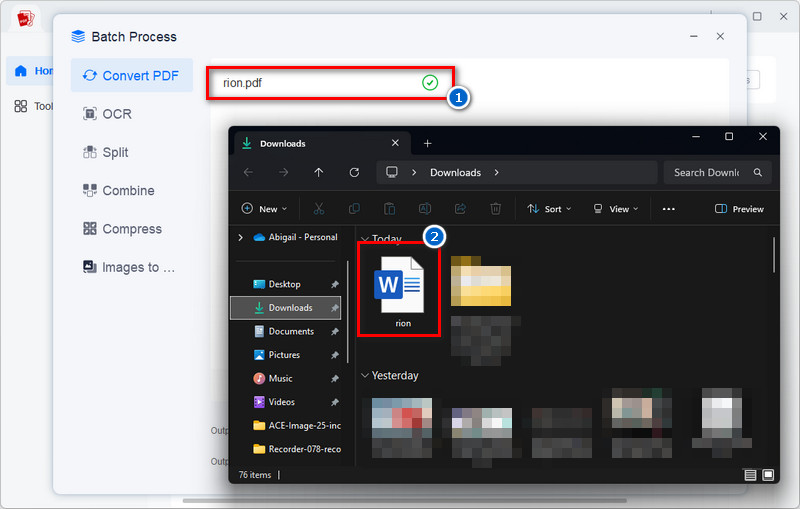Image resolution: width=800 pixels, height=509 pixels.
Task: Expand the chevron after Downloads in address bar
Action: point(496,172)
